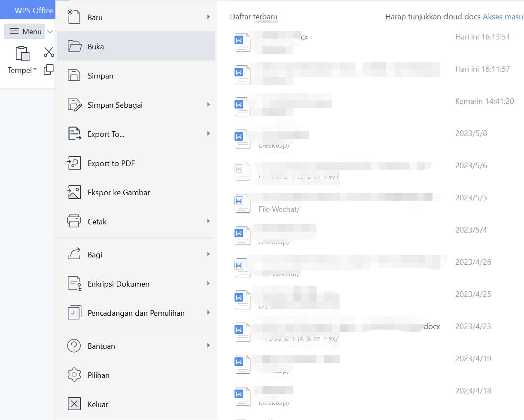Open greyed document icon dated 2023/5/6
Image resolution: width=524 pixels, height=420 pixels.
(243, 171)
